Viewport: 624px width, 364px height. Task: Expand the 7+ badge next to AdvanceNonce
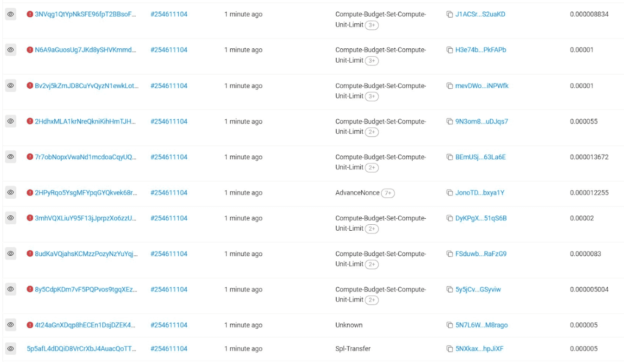(x=388, y=193)
